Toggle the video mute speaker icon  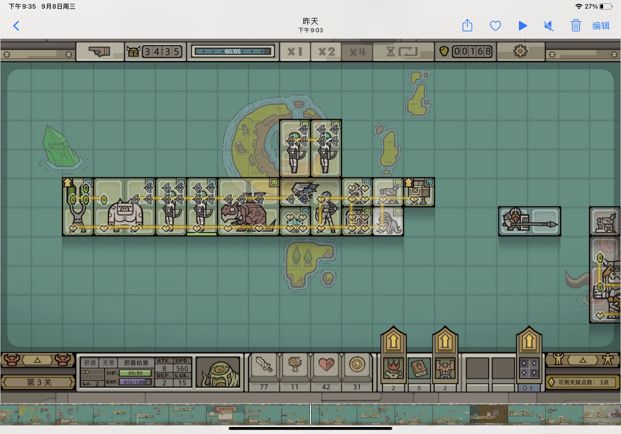[549, 26]
